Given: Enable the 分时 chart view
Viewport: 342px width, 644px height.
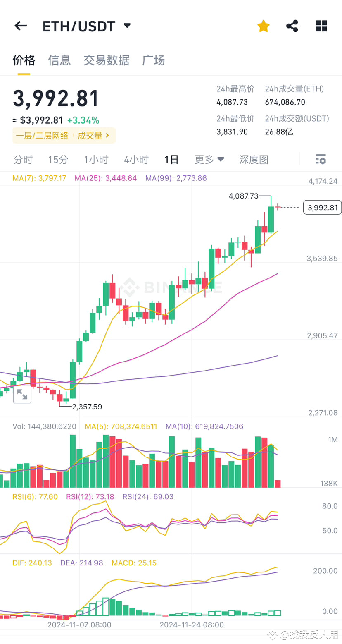Looking at the screenshot, I should coord(23,159).
